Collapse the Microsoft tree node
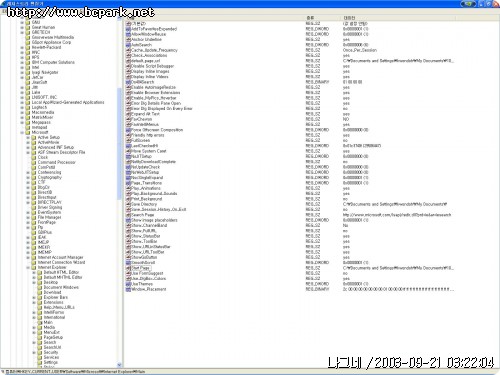This screenshot has width=500, height=375. pos(22,132)
